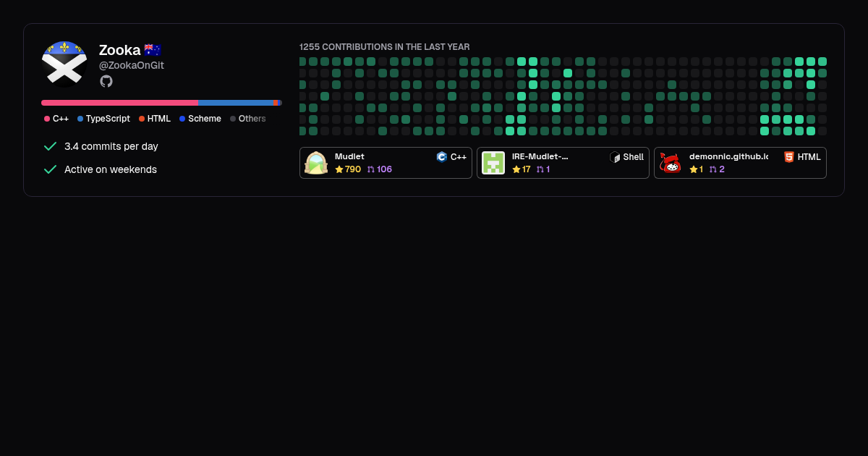Open the IRE-Mudlet repository title
Viewport: 868px width, 456px height.
(540, 156)
